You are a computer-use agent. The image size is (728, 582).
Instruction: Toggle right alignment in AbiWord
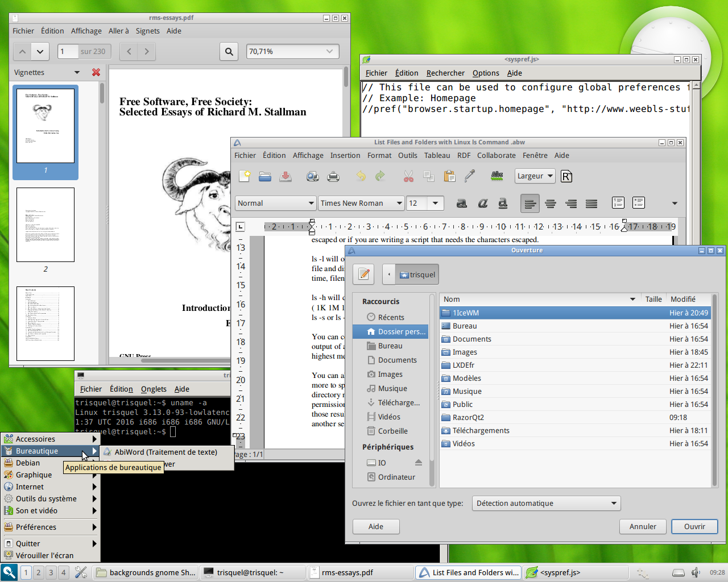click(571, 203)
